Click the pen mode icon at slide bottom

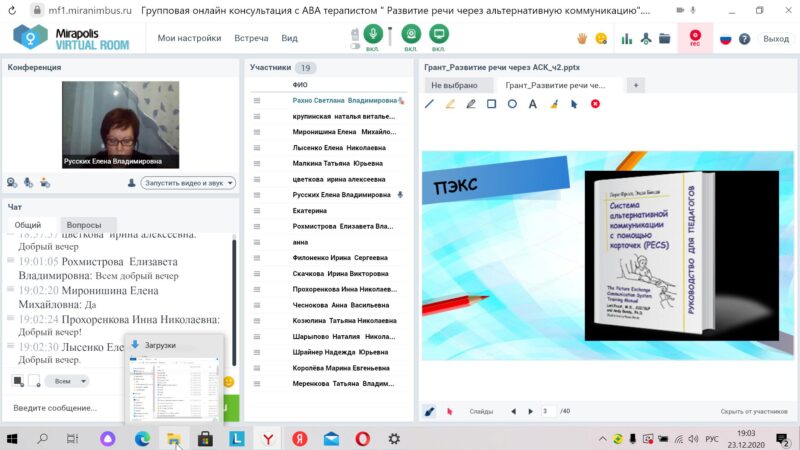pyautogui.click(x=430, y=411)
